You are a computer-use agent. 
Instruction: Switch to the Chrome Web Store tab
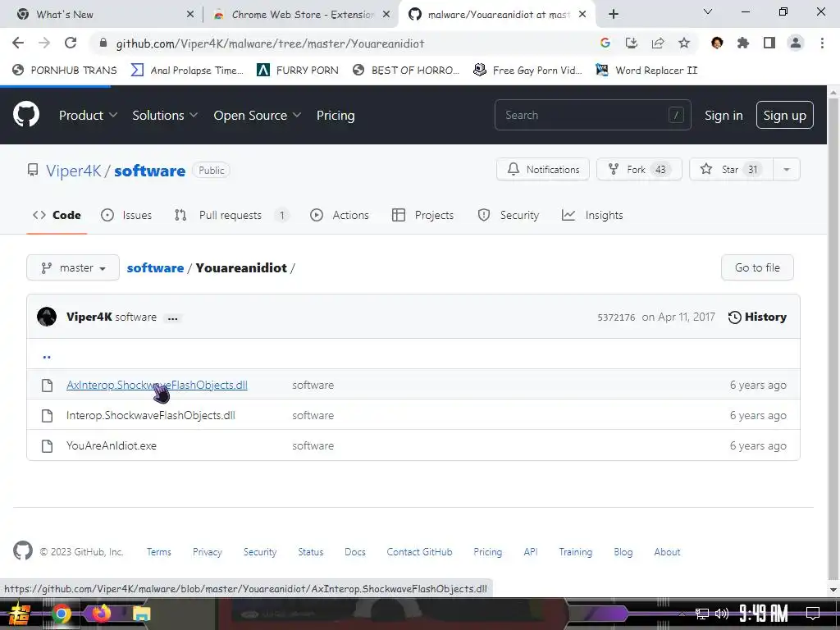tap(302, 15)
